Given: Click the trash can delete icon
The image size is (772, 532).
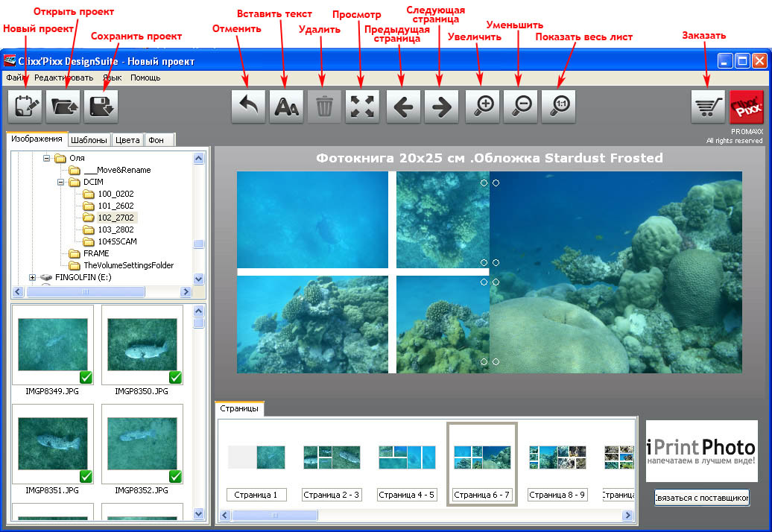Looking at the screenshot, I should 324,107.
